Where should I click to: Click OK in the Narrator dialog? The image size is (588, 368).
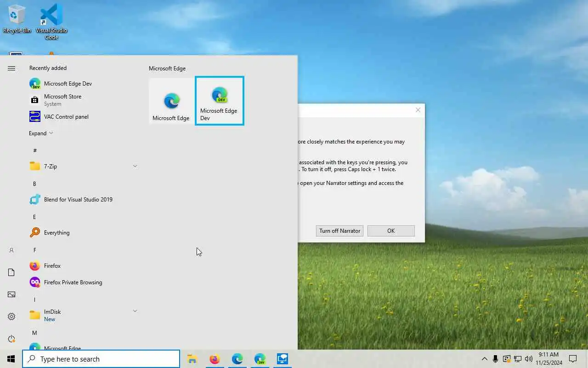391,231
